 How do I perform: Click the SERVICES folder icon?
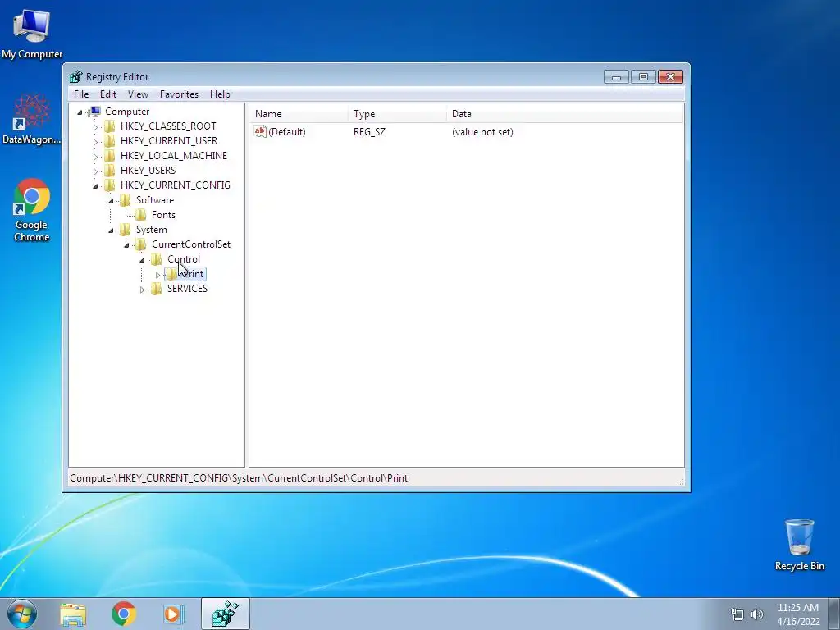point(157,289)
